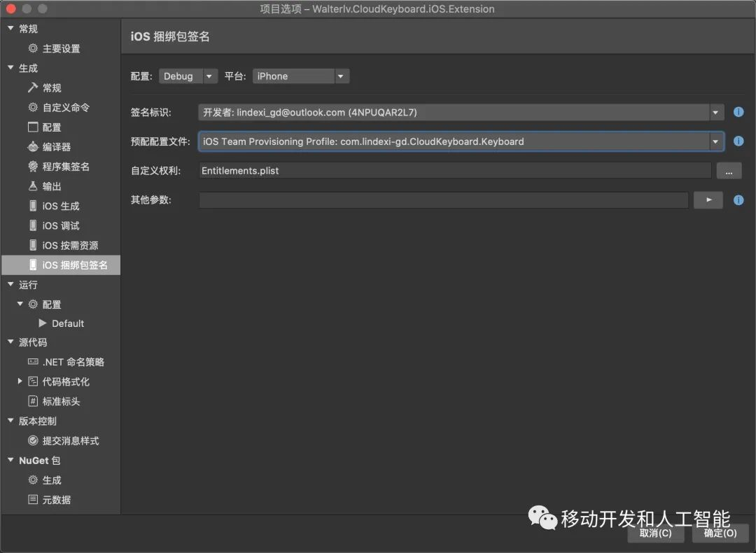Select 输出 in sidebar
This screenshot has height=553, width=756.
tap(52, 187)
